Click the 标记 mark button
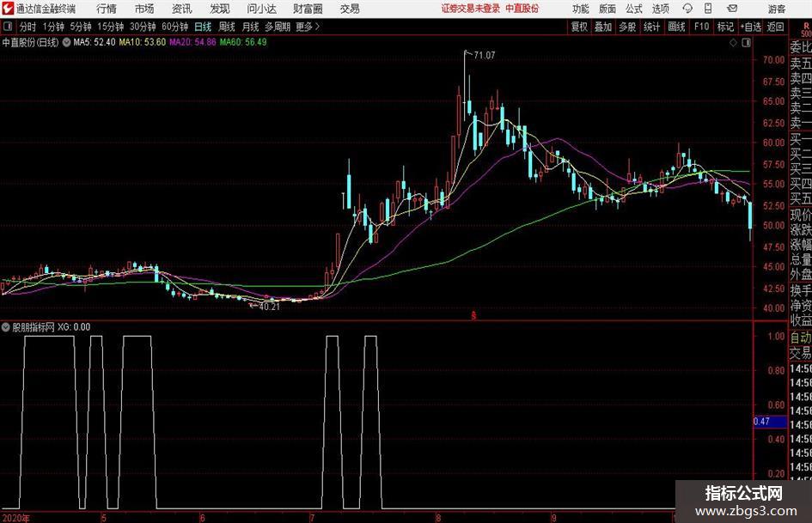 (x=725, y=27)
